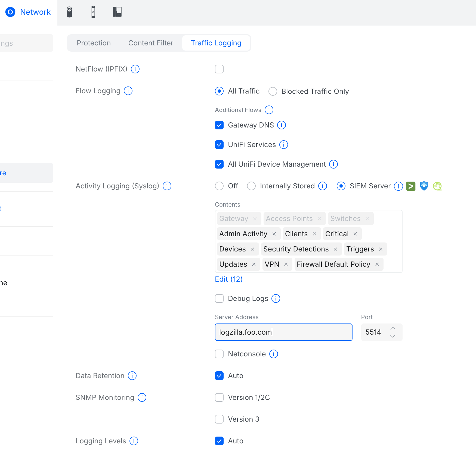Click the Network label in the sidebar

(35, 12)
